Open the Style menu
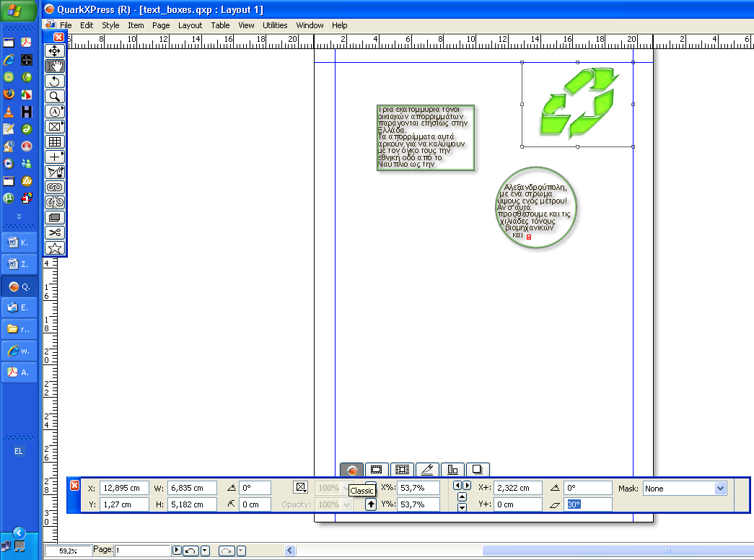The image size is (754, 560). tap(110, 25)
